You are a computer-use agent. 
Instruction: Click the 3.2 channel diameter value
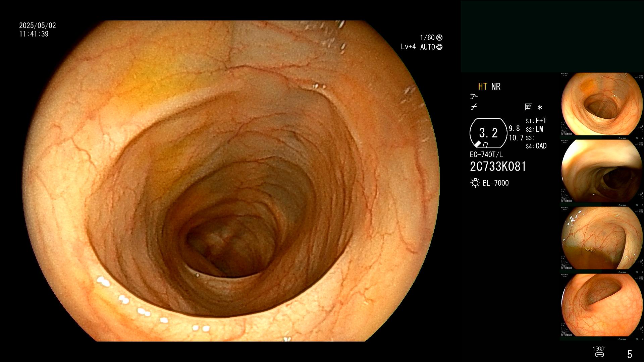click(x=488, y=133)
